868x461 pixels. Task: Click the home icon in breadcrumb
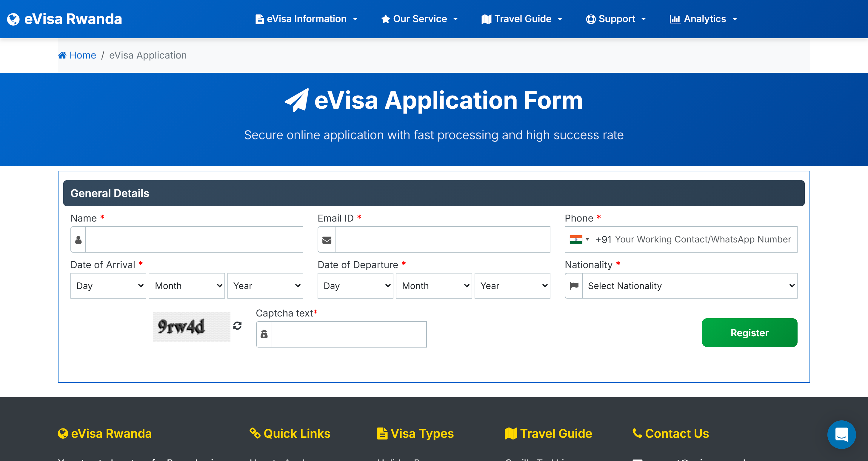point(62,55)
